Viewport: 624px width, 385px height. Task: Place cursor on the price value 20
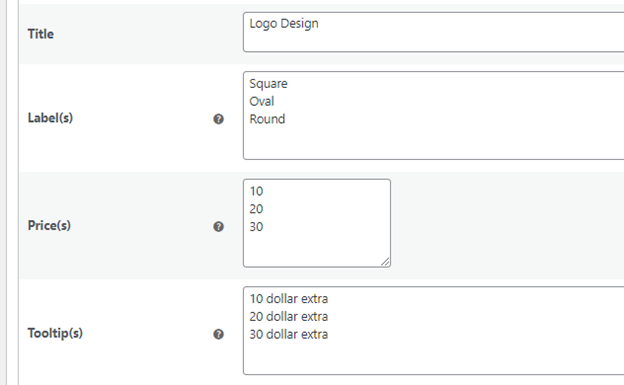(256, 209)
